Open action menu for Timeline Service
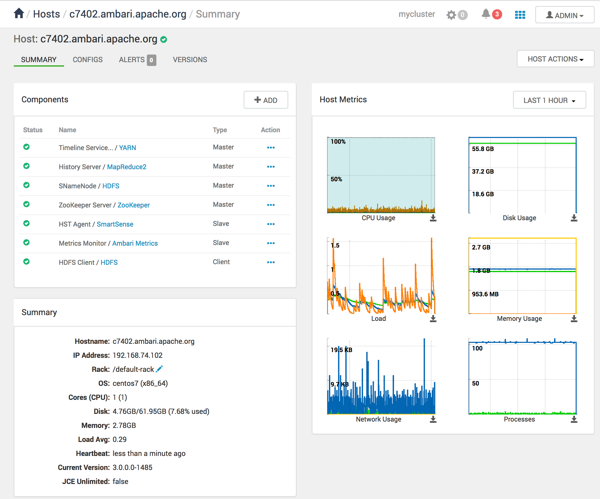 (x=270, y=148)
